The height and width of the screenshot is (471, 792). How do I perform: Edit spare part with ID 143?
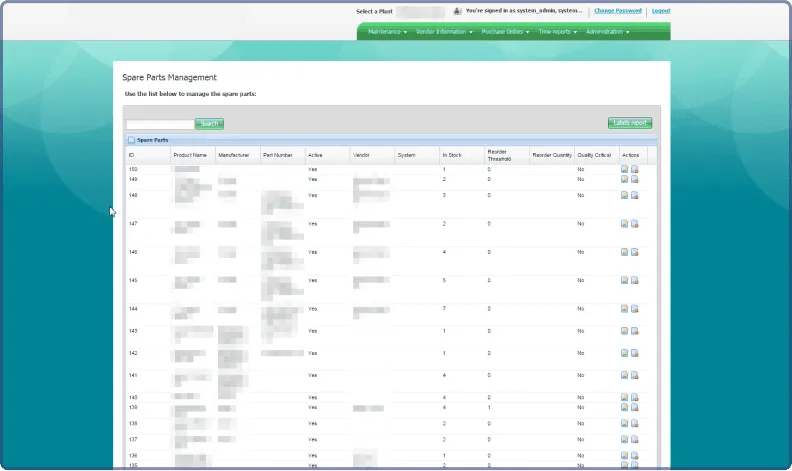coord(624,331)
